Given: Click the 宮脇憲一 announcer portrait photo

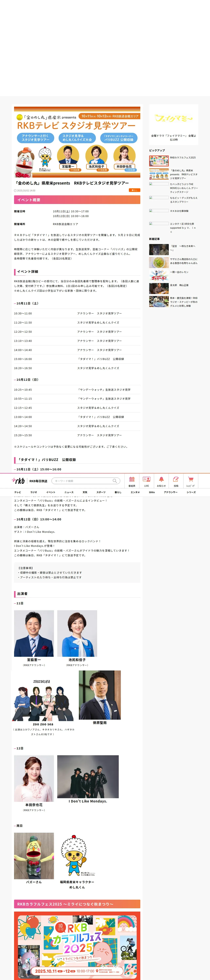Looking at the screenshot, I should coord(34,633).
